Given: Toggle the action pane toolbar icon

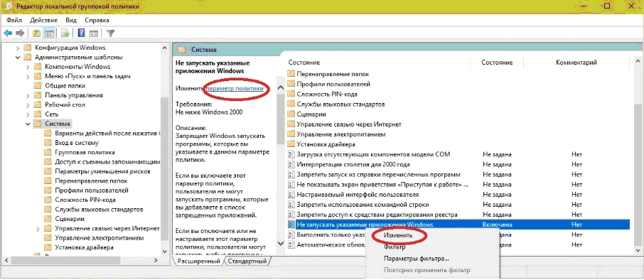Looking at the screenshot, I should 94,33.
